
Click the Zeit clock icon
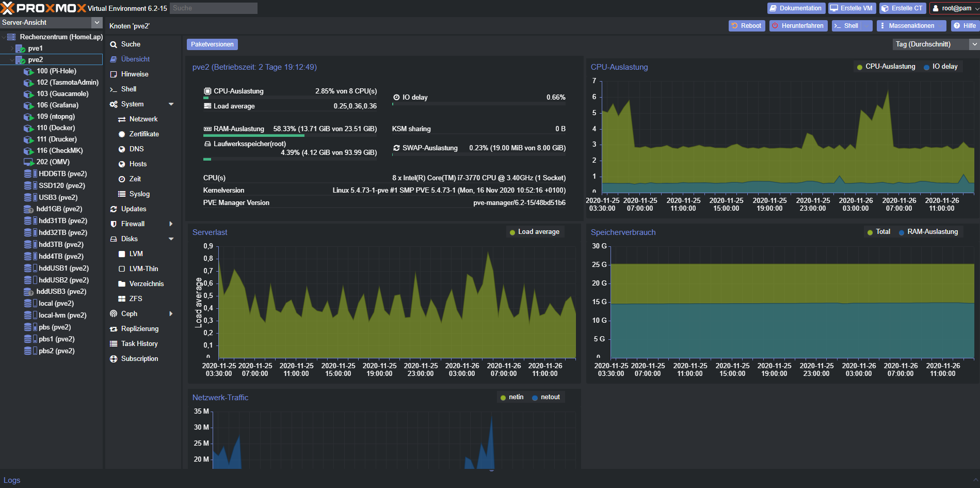(x=122, y=179)
